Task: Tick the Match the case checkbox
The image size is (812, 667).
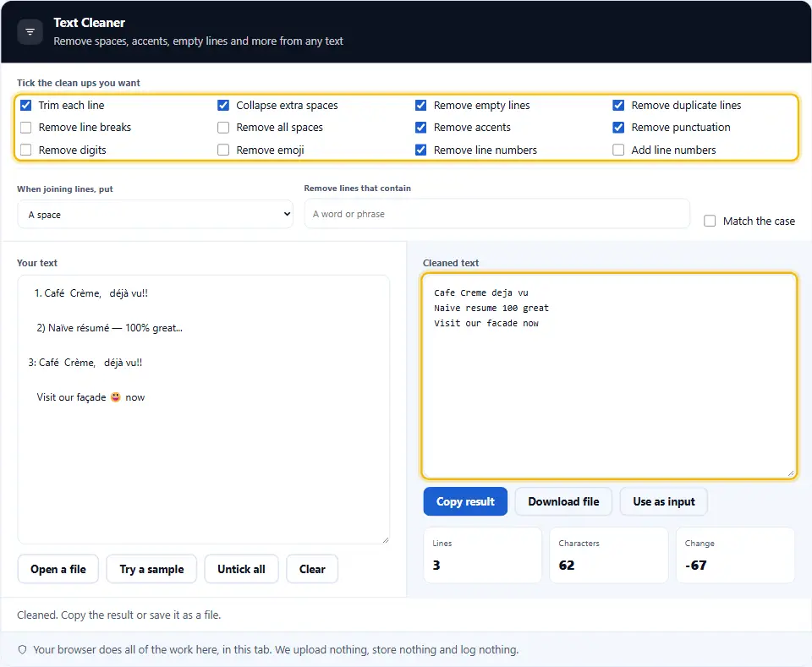Action: [710, 221]
